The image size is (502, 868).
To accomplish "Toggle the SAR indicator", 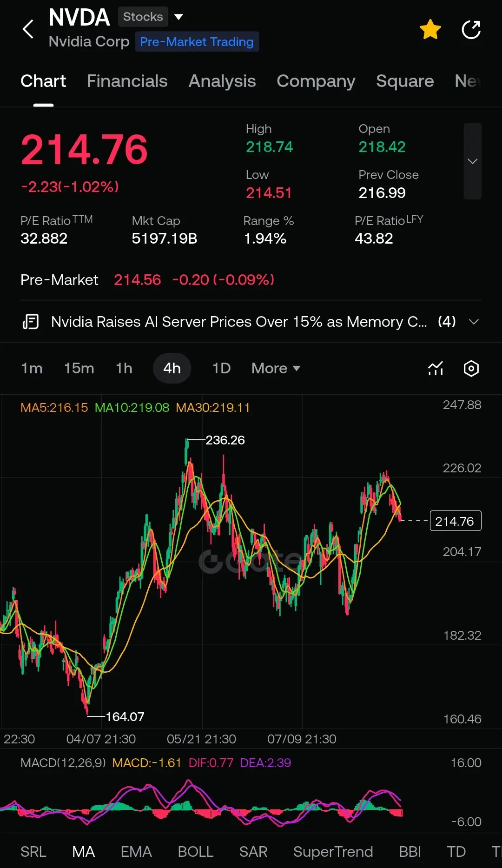I will coord(253,851).
